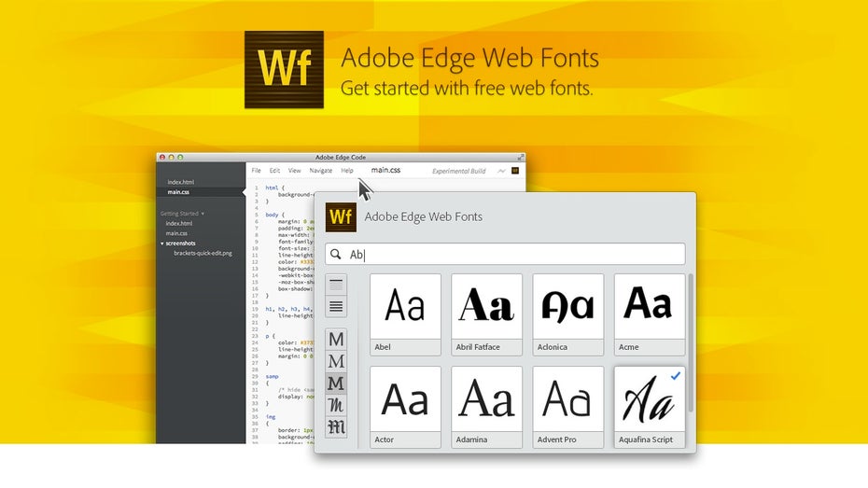Select the sans-serif M filter

336,339
